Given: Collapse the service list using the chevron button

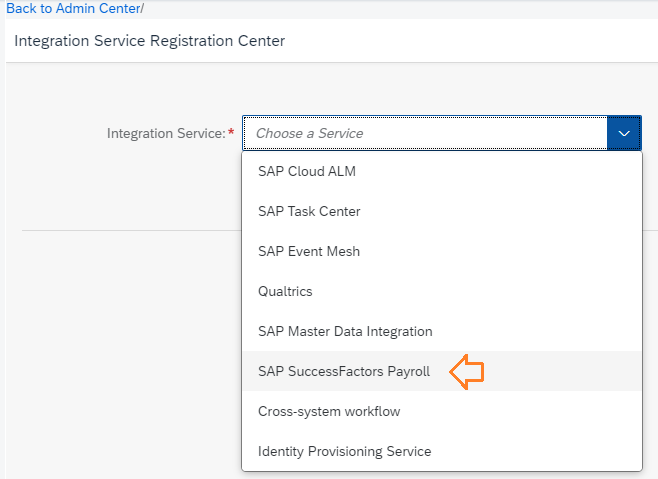Looking at the screenshot, I should point(624,133).
